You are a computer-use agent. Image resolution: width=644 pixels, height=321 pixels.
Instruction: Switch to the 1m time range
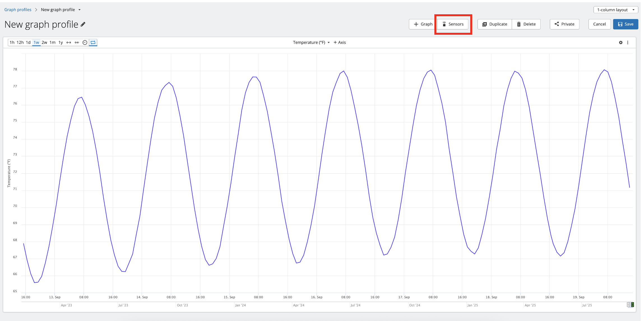(x=52, y=43)
